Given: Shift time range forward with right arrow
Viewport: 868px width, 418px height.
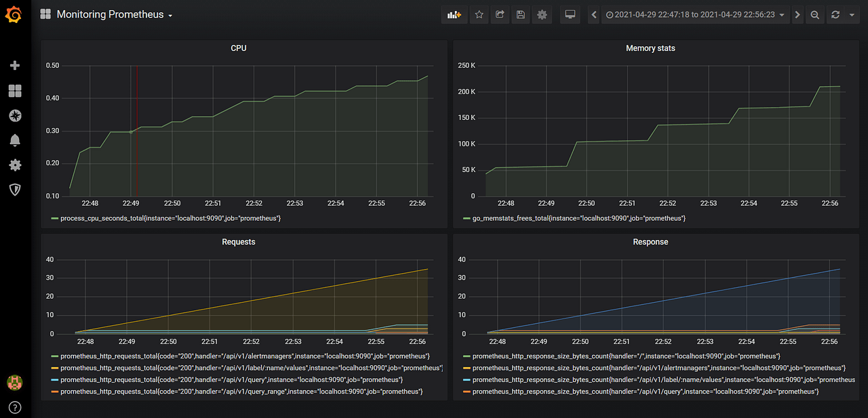Looking at the screenshot, I should coord(797,14).
